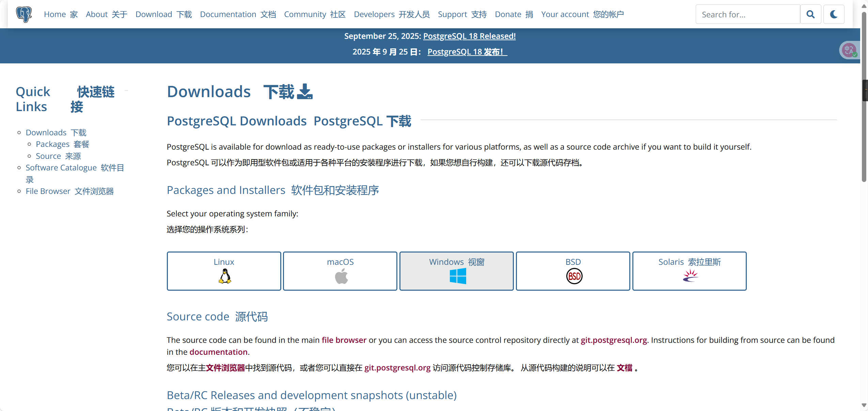This screenshot has height=411, width=868.
Task: Toggle dark mode moon icon
Action: (x=834, y=14)
